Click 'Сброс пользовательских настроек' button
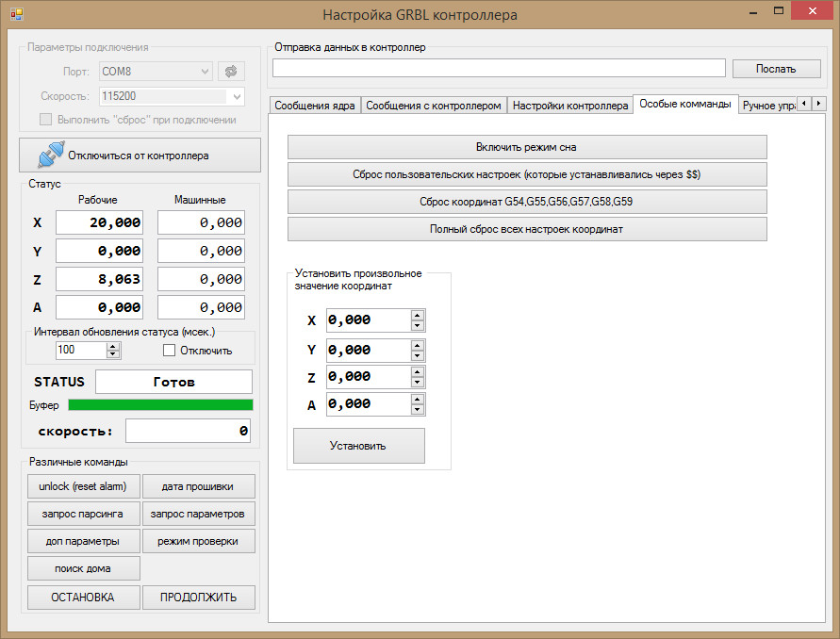The image size is (840, 639). click(x=527, y=174)
